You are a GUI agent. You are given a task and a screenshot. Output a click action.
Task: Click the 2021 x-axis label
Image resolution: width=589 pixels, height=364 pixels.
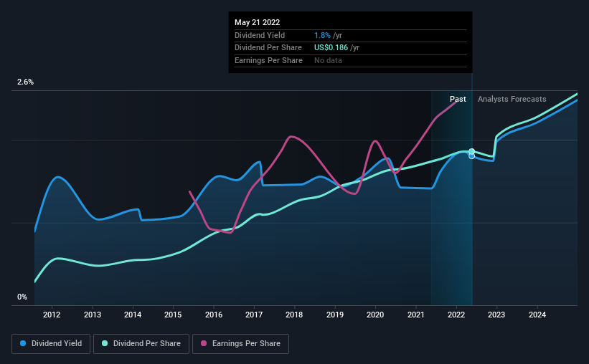(x=416, y=315)
